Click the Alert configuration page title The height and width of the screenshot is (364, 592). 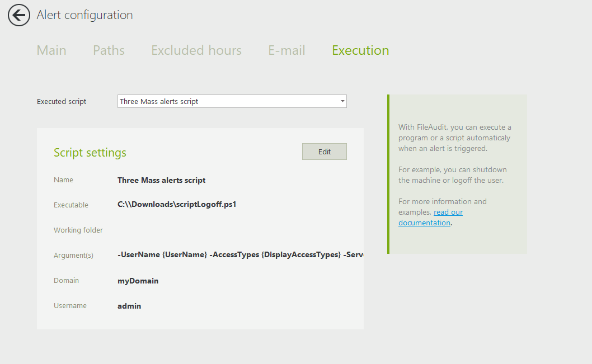tap(84, 15)
